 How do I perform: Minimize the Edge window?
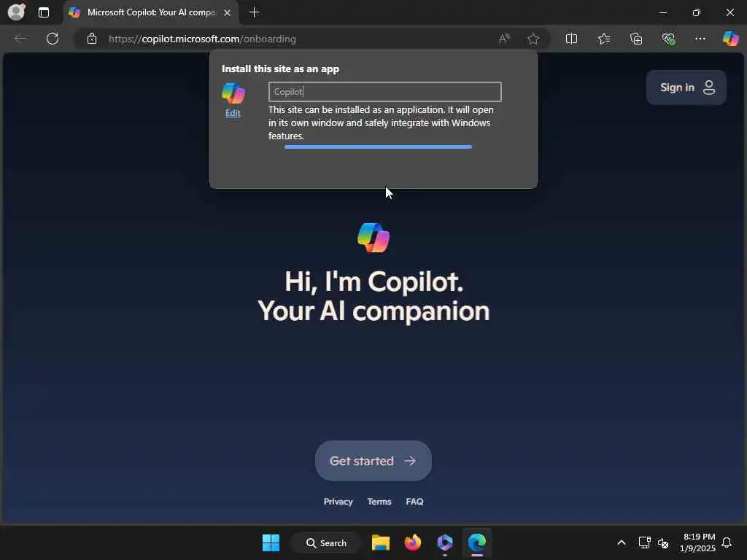[x=663, y=12]
